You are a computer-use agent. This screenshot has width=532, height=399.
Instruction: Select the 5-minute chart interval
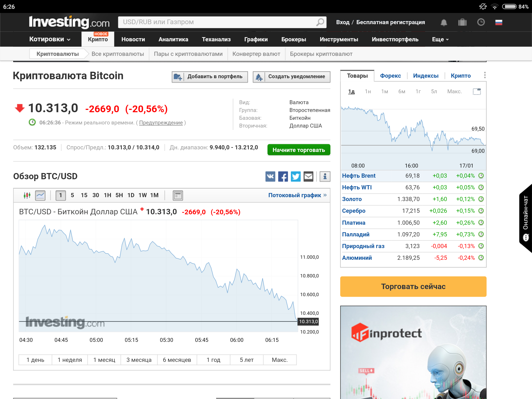[72, 195]
